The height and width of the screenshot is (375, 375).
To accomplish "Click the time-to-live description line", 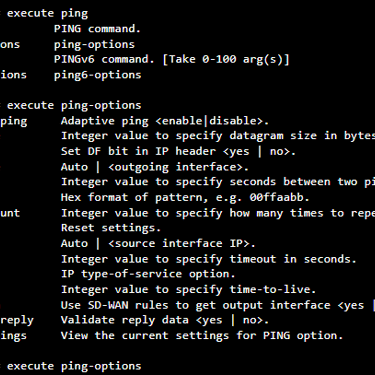I will 188,289.
